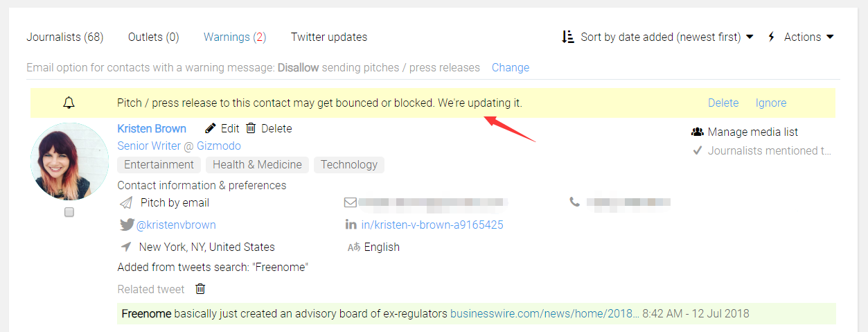Go to the Twitter updates tab
The image size is (868, 332).
coord(329,37)
